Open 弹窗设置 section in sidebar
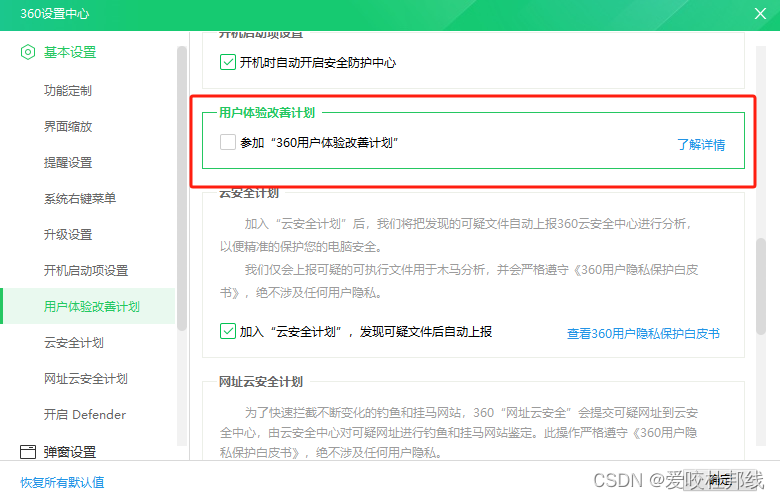The width and height of the screenshot is (780, 500). click(x=70, y=452)
